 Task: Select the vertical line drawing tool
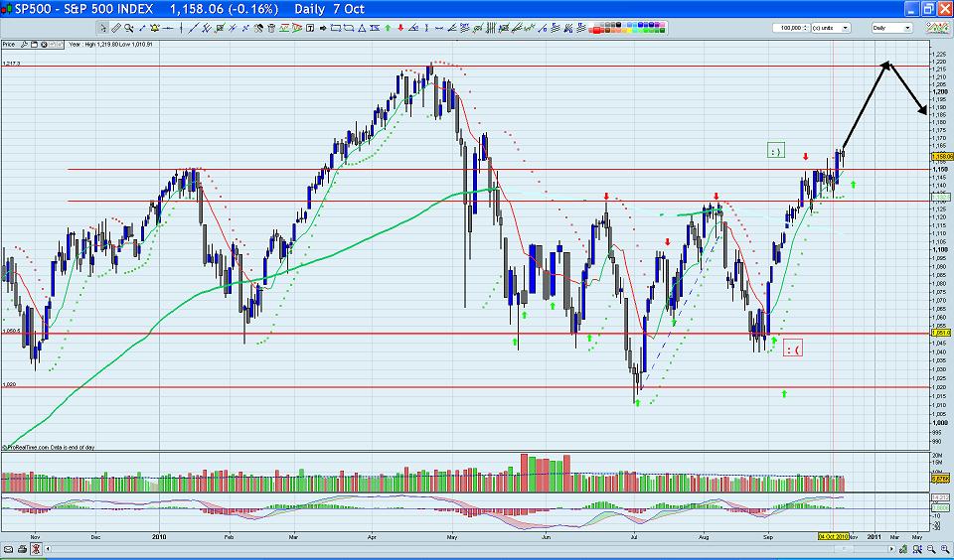pyautogui.click(x=181, y=28)
